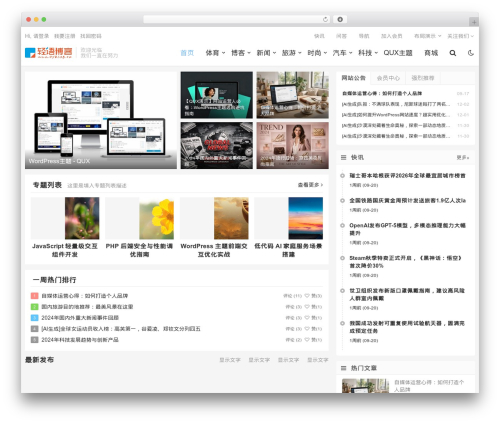The image size is (500, 423).
Task: Open 商城 in main navigation
Action: tap(431, 53)
